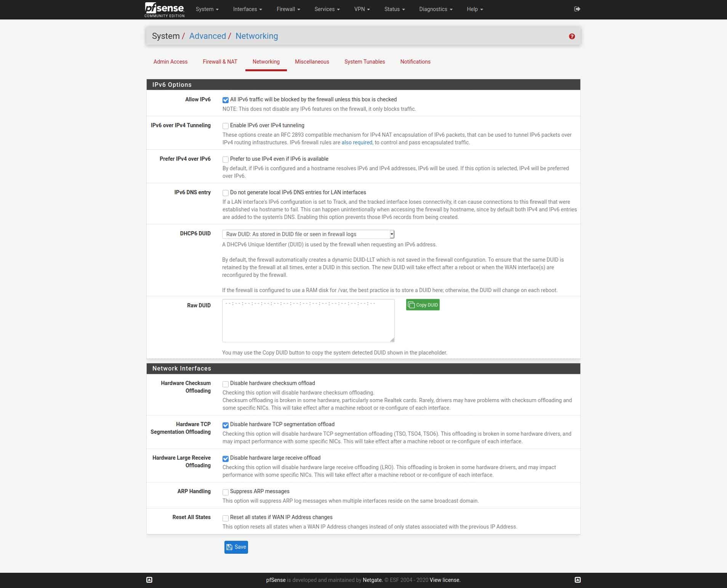Click inside the Raw DUID text area
The width and height of the screenshot is (727, 588).
point(308,320)
